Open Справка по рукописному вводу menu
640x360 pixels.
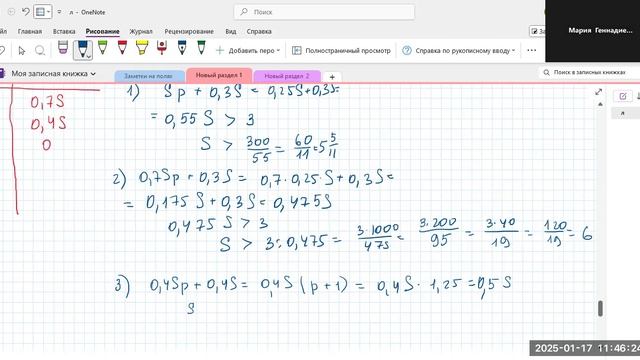458,51
